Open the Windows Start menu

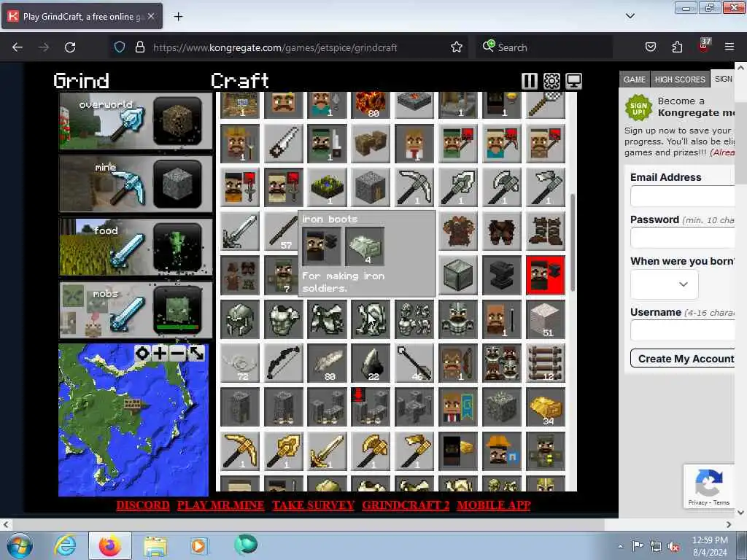pyautogui.click(x=20, y=545)
